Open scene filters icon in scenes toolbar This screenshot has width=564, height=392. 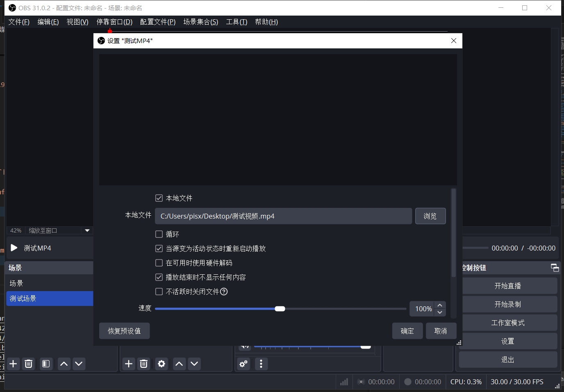pos(46,364)
